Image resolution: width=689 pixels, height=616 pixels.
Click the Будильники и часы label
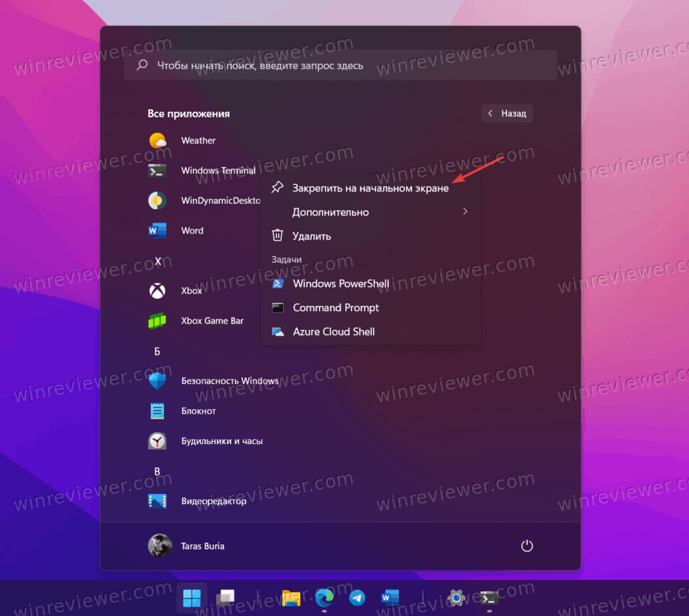pyautogui.click(x=222, y=441)
